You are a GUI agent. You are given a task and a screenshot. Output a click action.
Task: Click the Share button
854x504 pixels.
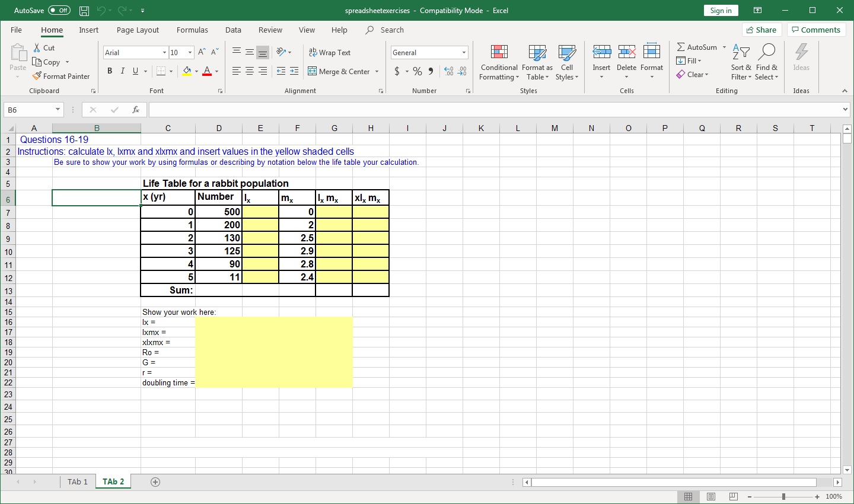(x=761, y=30)
